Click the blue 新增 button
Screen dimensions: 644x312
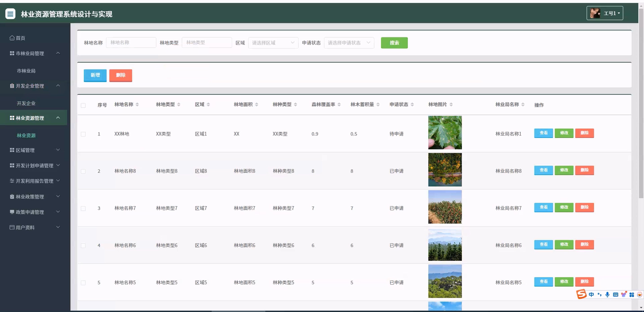(95, 75)
